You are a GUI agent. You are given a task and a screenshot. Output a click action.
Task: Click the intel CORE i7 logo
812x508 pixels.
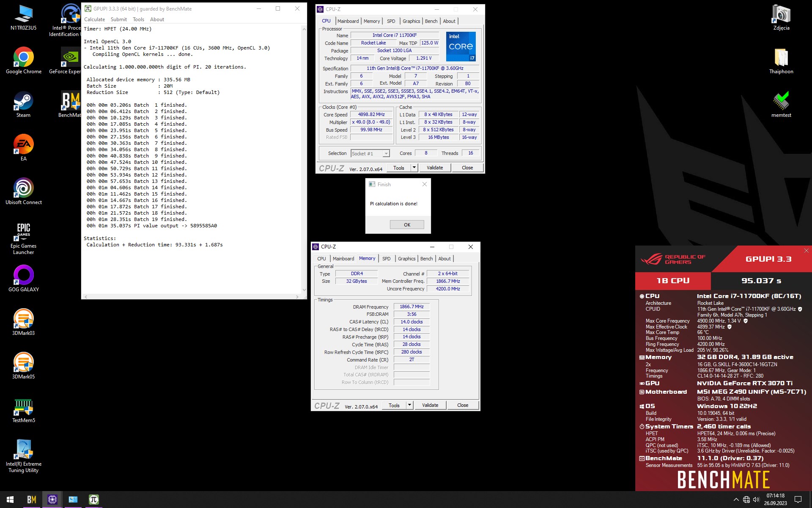[x=461, y=47]
